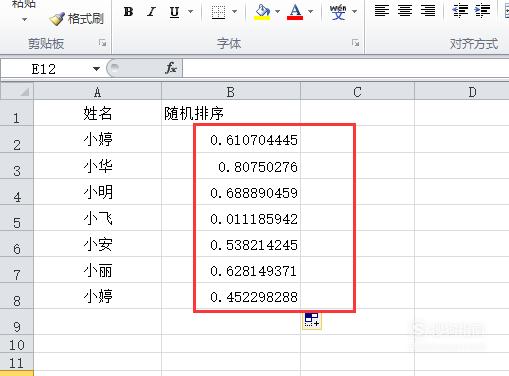The height and width of the screenshot is (376, 509).
Task: Open underline style dropdown arrow
Action: (x=190, y=12)
